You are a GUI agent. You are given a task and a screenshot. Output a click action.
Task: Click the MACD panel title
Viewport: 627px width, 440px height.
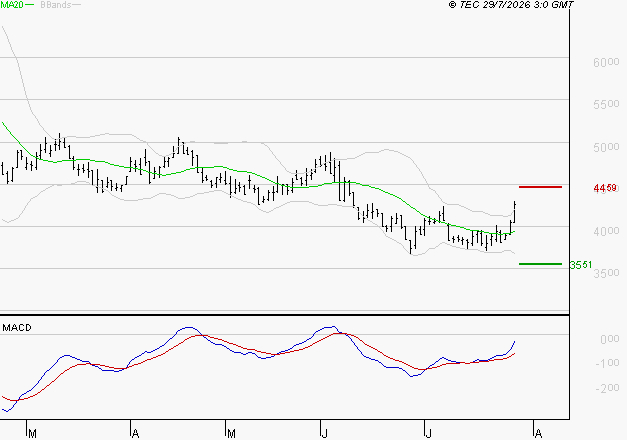pyautogui.click(x=17, y=328)
